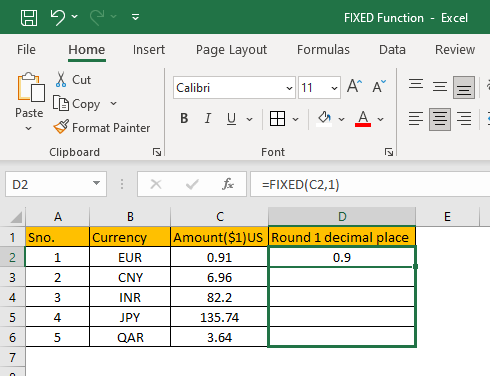
Task: Open the Clipboard dialog launcher
Action: click(x=157, y=152)
